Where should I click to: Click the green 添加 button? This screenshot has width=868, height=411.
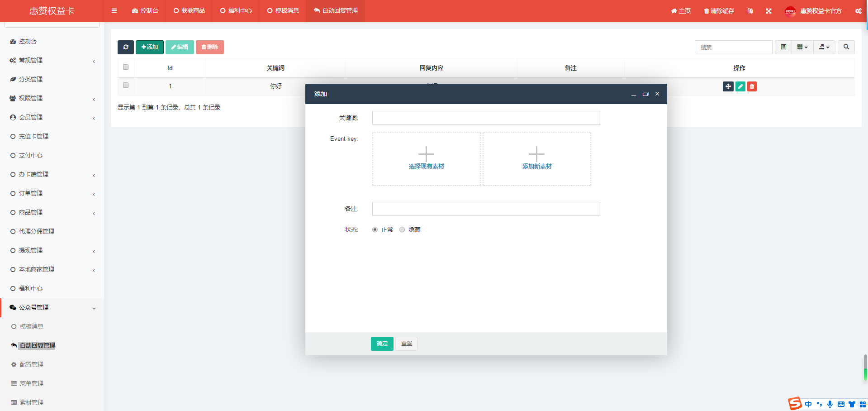[x=150, y=47]
